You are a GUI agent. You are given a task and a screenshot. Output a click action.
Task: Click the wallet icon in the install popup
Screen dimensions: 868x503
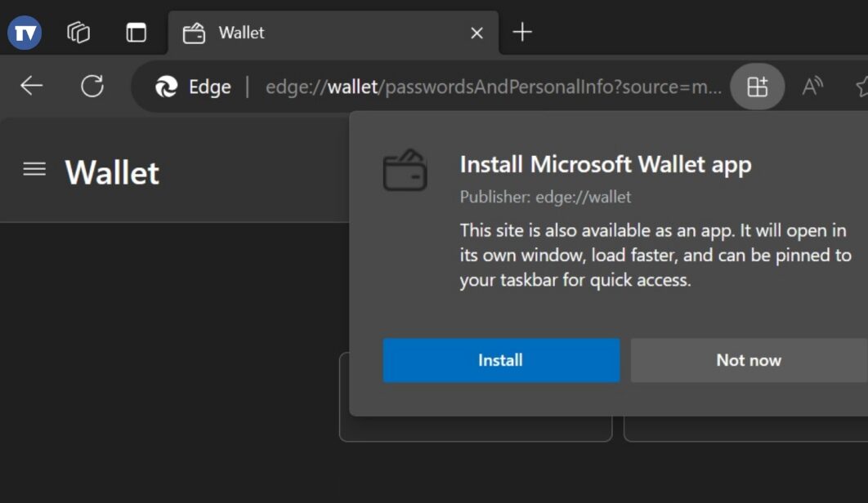point(405,170)
